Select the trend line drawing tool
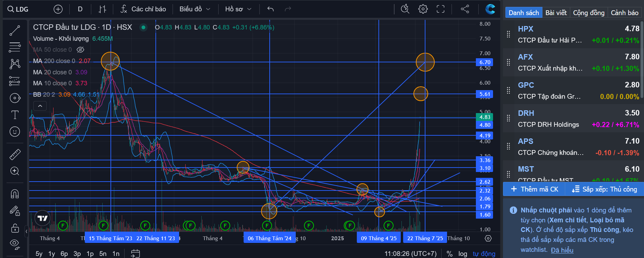 coord(15,30)
